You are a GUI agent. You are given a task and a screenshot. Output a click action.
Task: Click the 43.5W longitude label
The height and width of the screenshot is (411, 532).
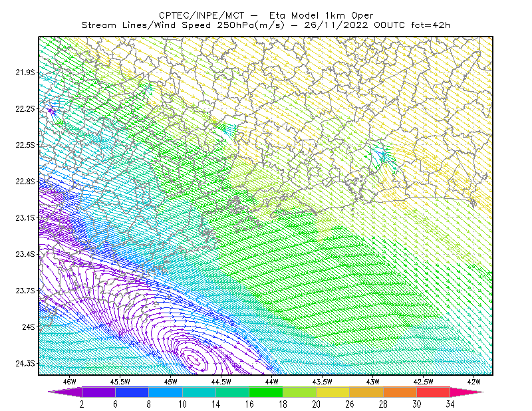(323, 382)
